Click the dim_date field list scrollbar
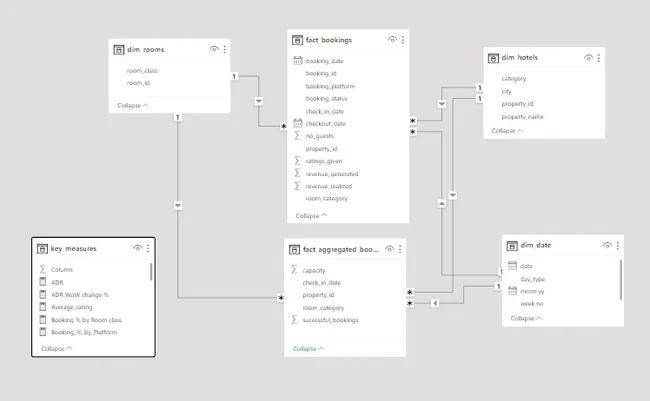This screenshot has width=650, height=401. pyautogui.click(x=621, y=279)
